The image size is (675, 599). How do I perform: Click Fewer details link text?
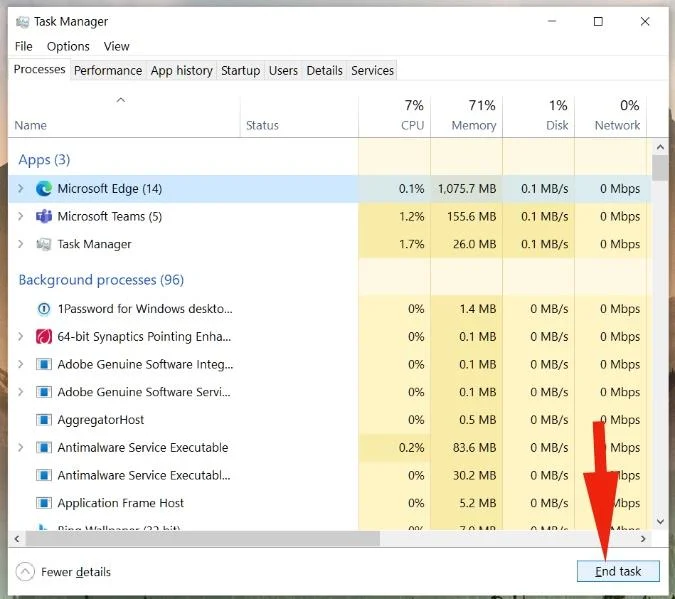(x=76, y=572)
